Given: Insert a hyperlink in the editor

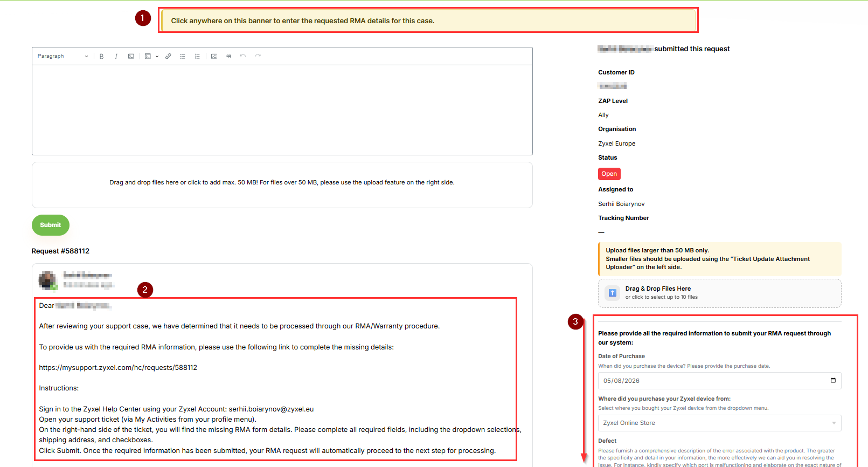Looking at the screenshot, I should 168,56.
